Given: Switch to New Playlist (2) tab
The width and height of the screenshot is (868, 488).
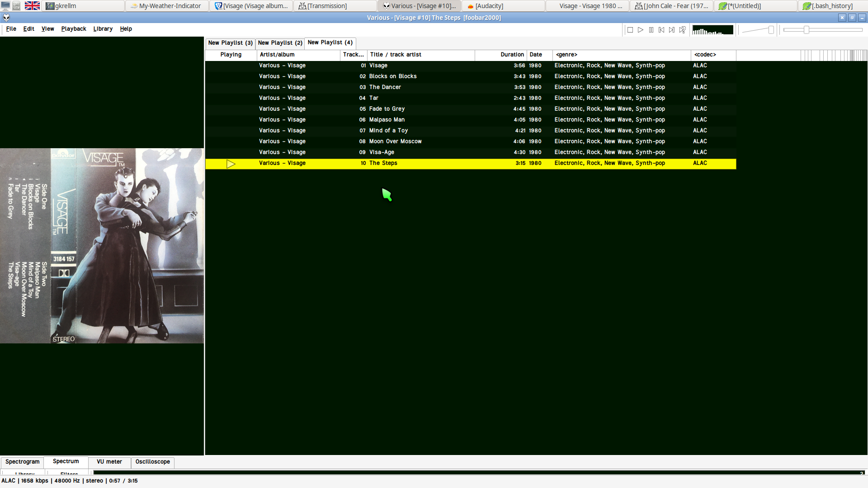Looking at the screenshot, I should pyautogui.click(x=280, y=43).
